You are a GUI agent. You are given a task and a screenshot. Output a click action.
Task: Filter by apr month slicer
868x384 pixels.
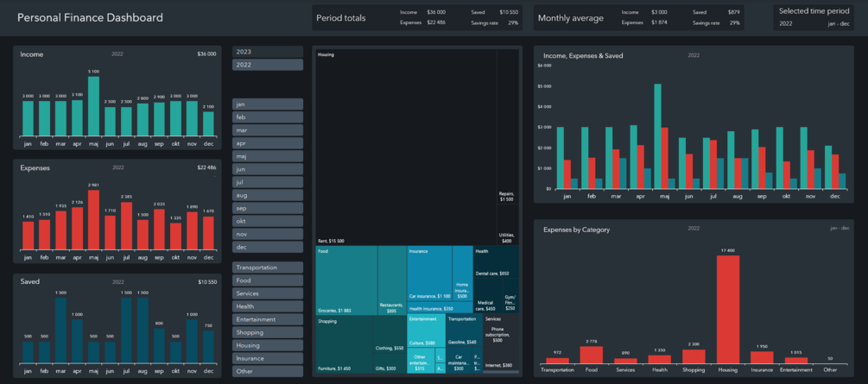coord(268,142)
